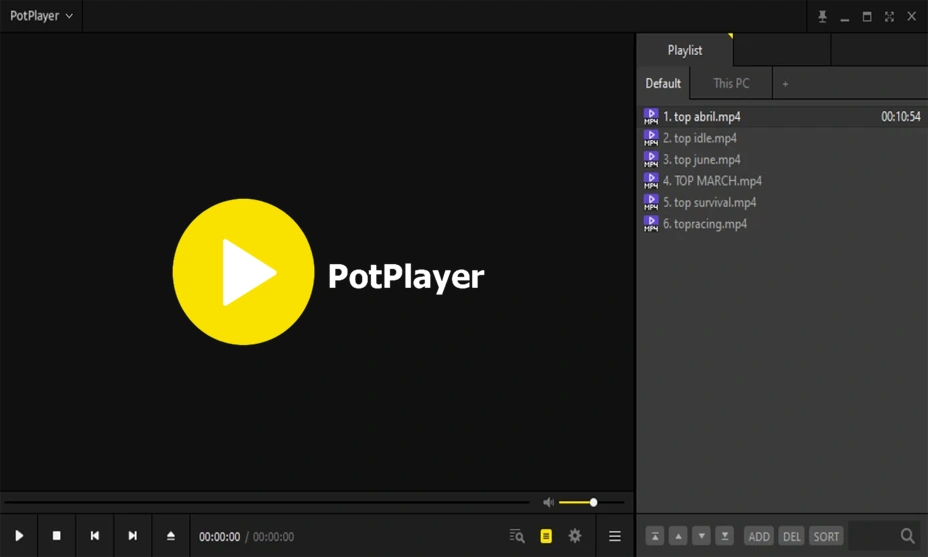Add a new playlist with plus tab
Image resolution: width=928 pixels, height=557 pixels.
(785, 84)
